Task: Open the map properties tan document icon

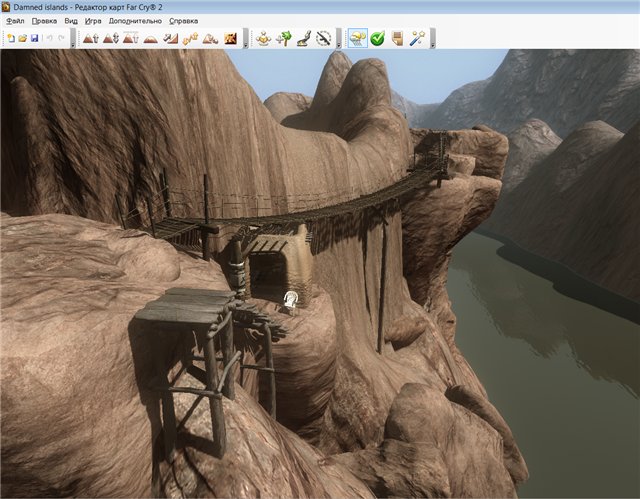Action: (398, 38)
